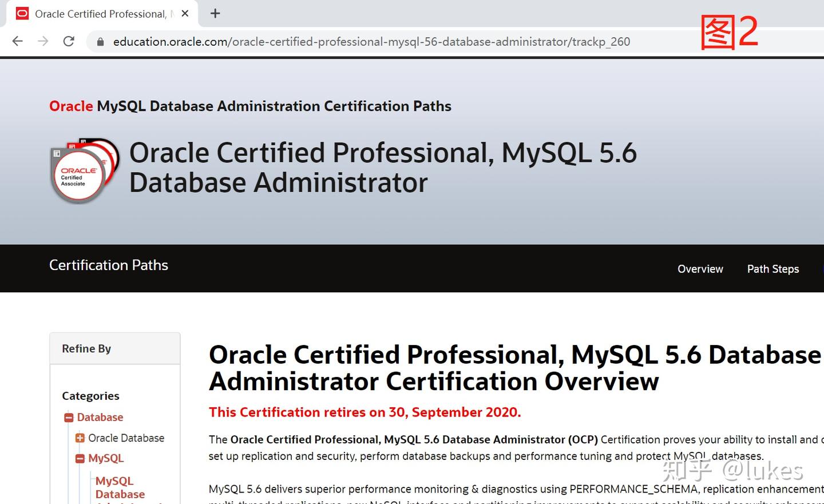Collapse the Database category
This screenshot has height=504, width=824.
tap(68, 417)
